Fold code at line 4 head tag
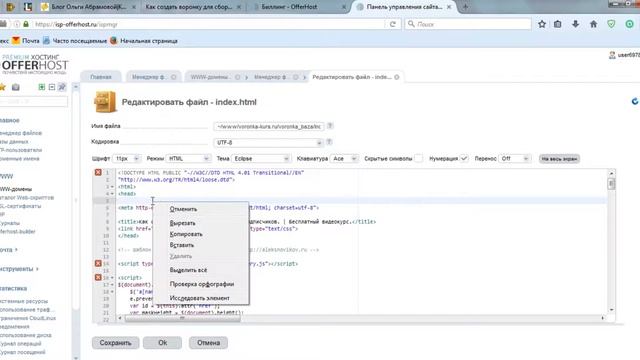Screen dimensions: 640x360 pos(113,193)
